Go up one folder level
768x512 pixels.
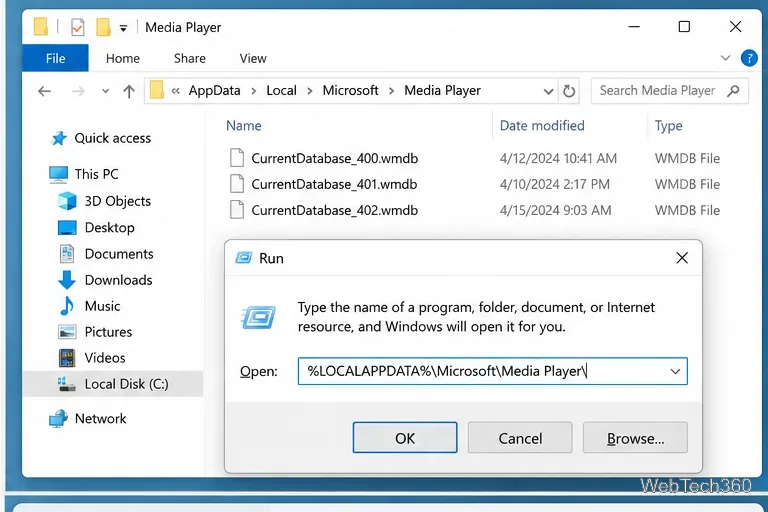pos(129,91)
